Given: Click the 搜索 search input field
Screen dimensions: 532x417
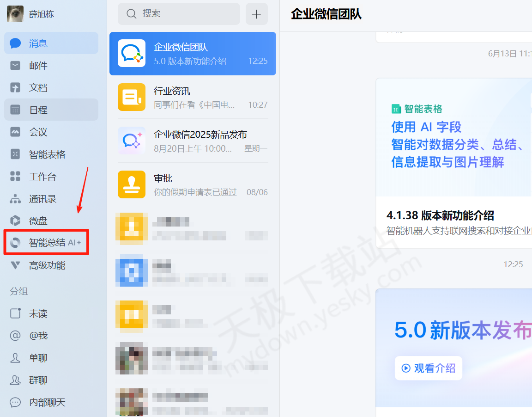Looking at the screenshot, I should point(178,14).
